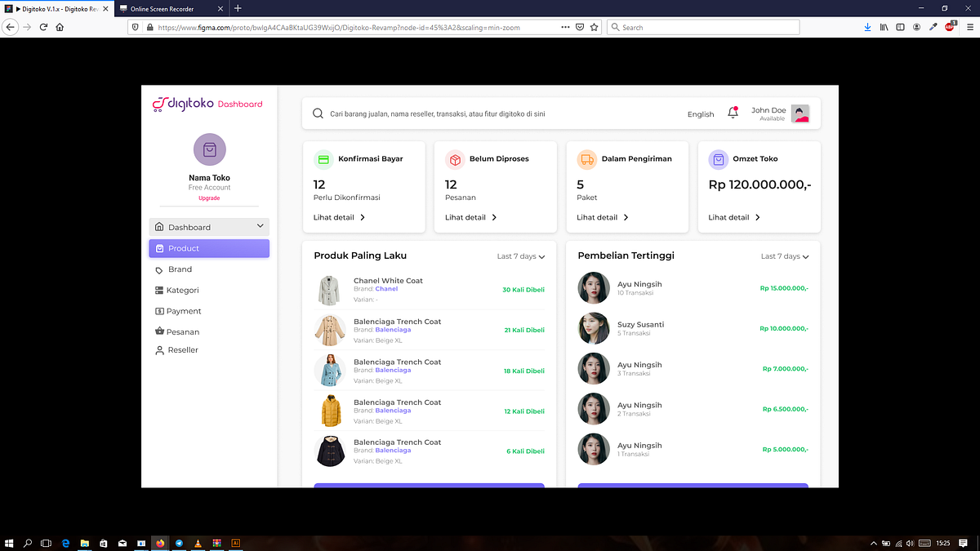Click the Digitoko logo
The width and height of the screenshot is (980, 551).
tap(207, 104)
